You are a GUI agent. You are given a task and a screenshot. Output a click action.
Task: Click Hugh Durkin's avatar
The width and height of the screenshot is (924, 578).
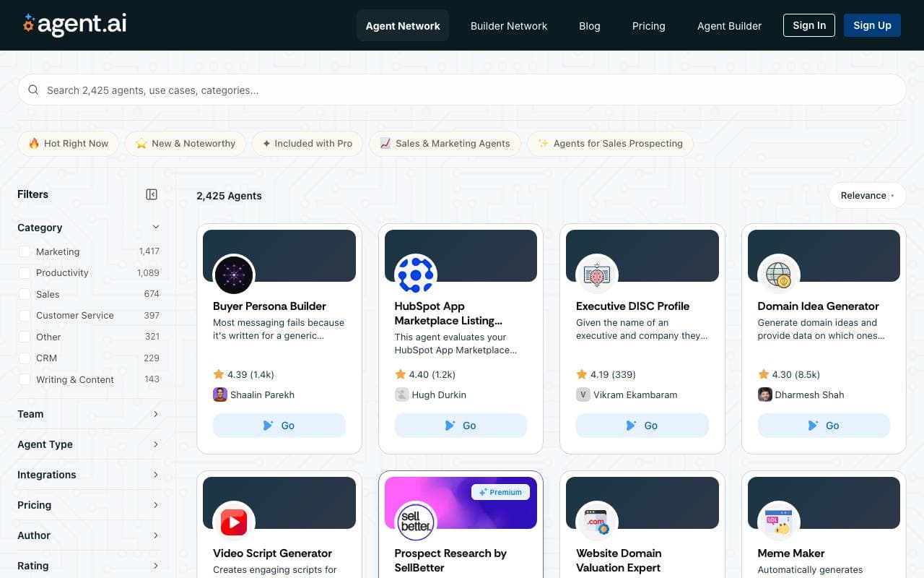[x=402, y=394]
